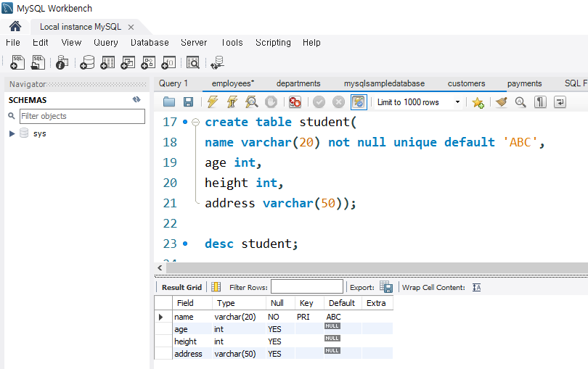Switch to departments tab
588x369 pixels.
point(298,83)
